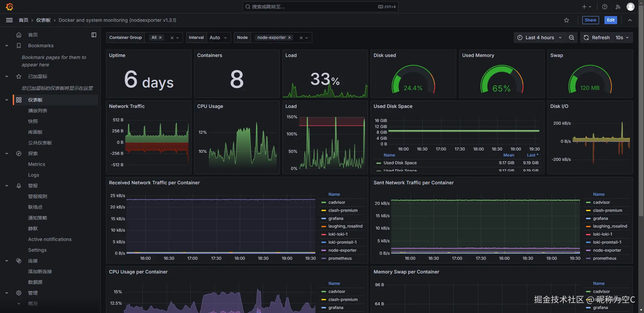This screenshot has width=644, height=313.
Task: Open Metrics in the sidebar
Action: point(37,164)
